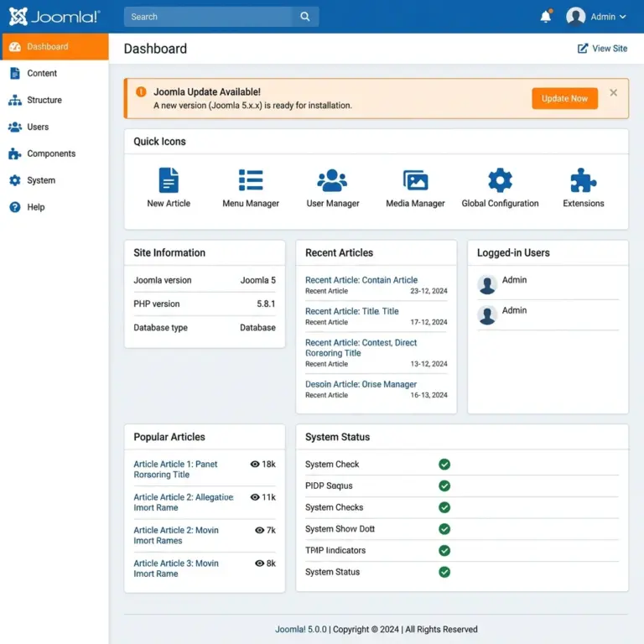Click the eye icon beside 8k views
This screenshot has width=644, height=644.
point(259,563)
